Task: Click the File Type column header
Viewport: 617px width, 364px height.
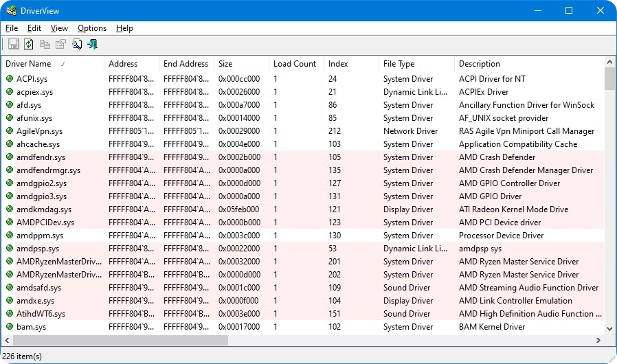Action: coord(399,64)
